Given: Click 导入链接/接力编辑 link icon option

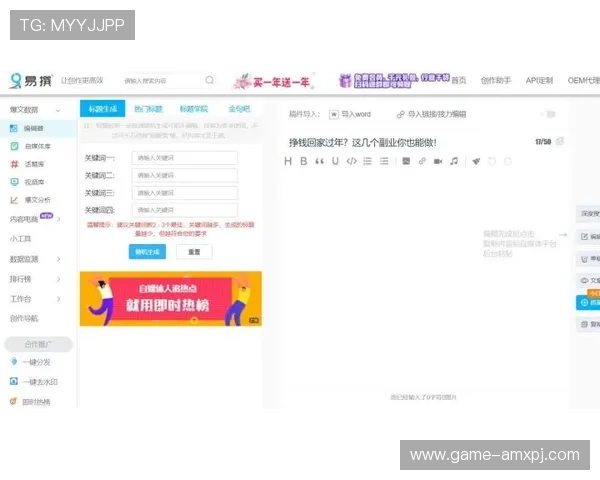Looking at the screenshot, I should point(432,114).
